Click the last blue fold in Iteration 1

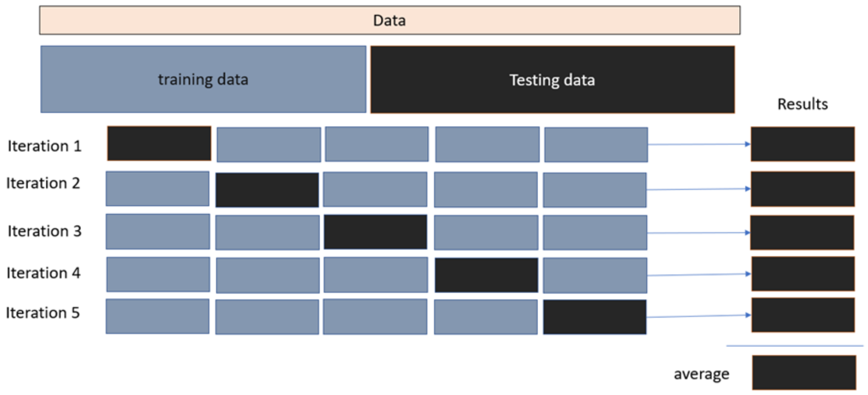coord(596,144)
